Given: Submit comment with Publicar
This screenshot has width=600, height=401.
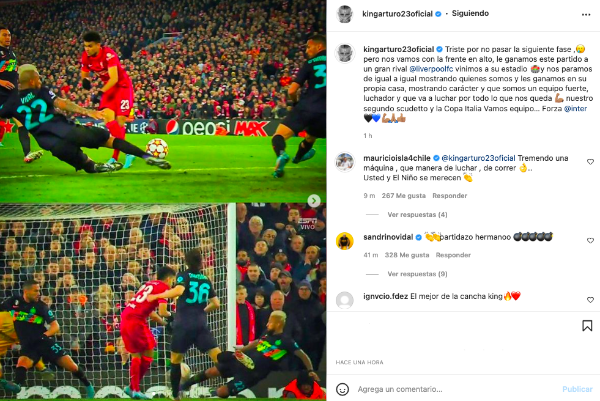Looking at the screenshot, I should click(577, 389).
